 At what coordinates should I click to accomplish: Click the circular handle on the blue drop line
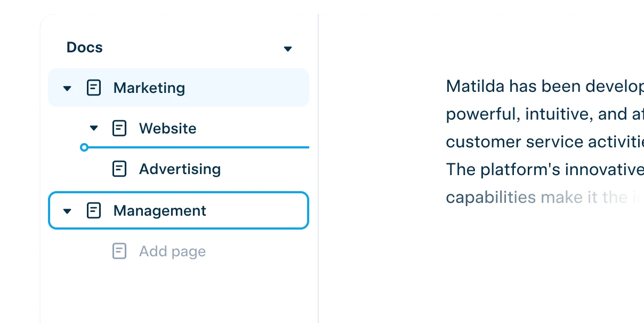pos(84,147)
